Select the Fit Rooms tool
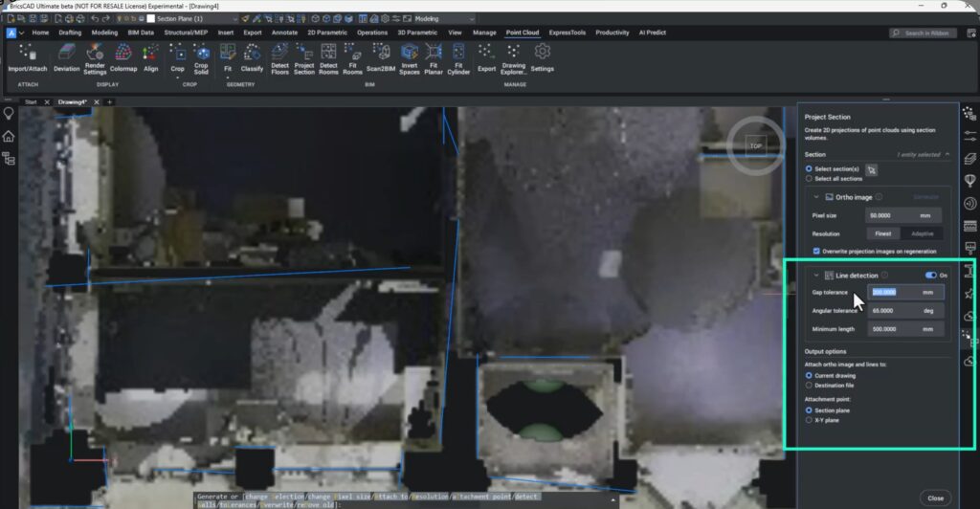Viewport: 980px width, 509px height. [x=352, y=58]
